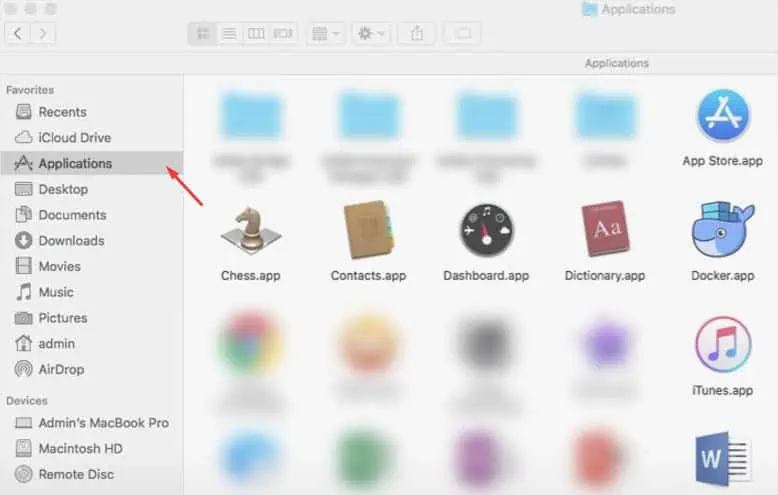Screen dimensions: 778x495
Task: Open the gear action menu
Action: pos(371,33)
